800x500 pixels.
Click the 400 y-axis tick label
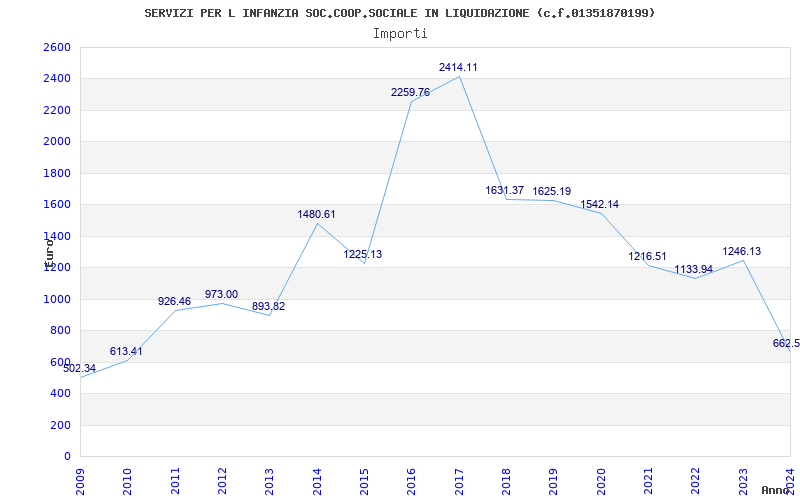(x=60, y=394)
